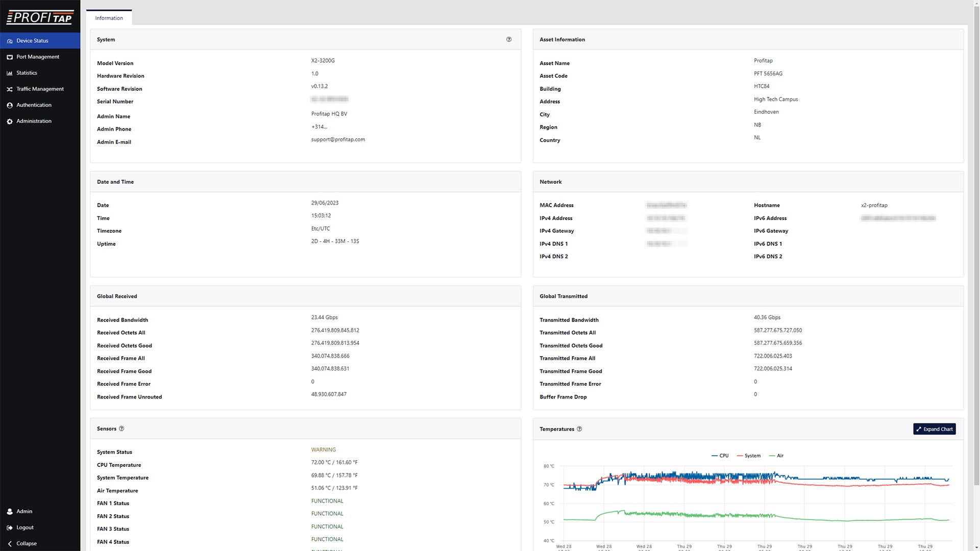Toggle the Air series in the legend
980x551 pixels.
pyautogui.click(x=776, y=456)
